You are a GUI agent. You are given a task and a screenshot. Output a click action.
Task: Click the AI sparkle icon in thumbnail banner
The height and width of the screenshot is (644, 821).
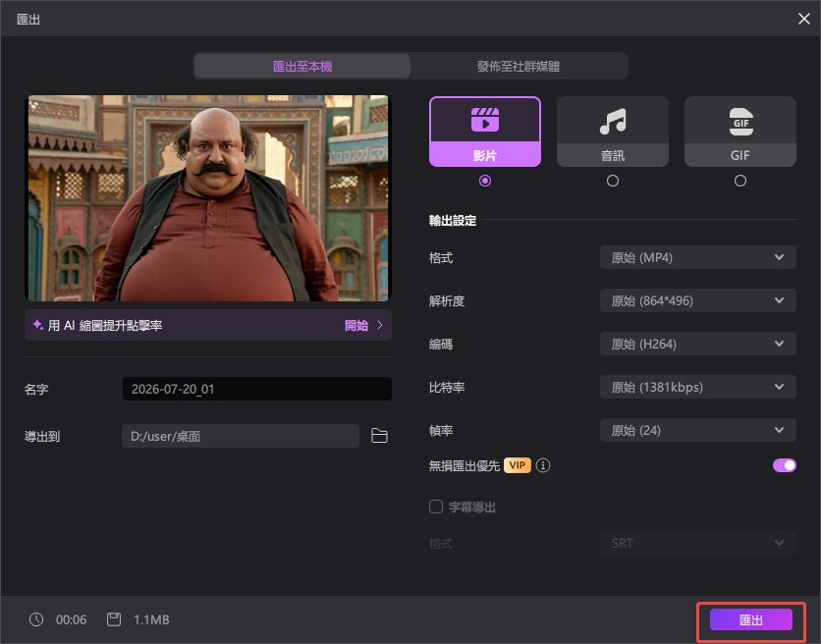point(37,325)
